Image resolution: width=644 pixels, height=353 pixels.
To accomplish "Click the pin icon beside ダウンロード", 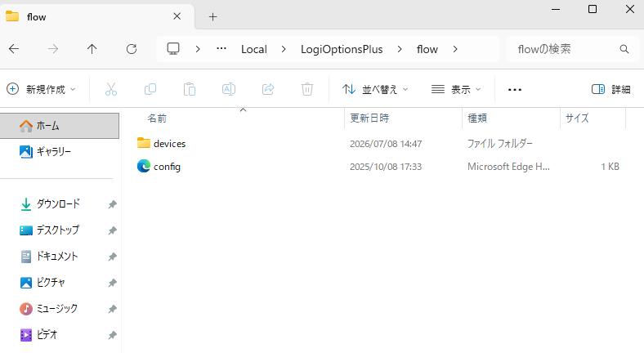I will pyautogui.click(x=112, y=204).
